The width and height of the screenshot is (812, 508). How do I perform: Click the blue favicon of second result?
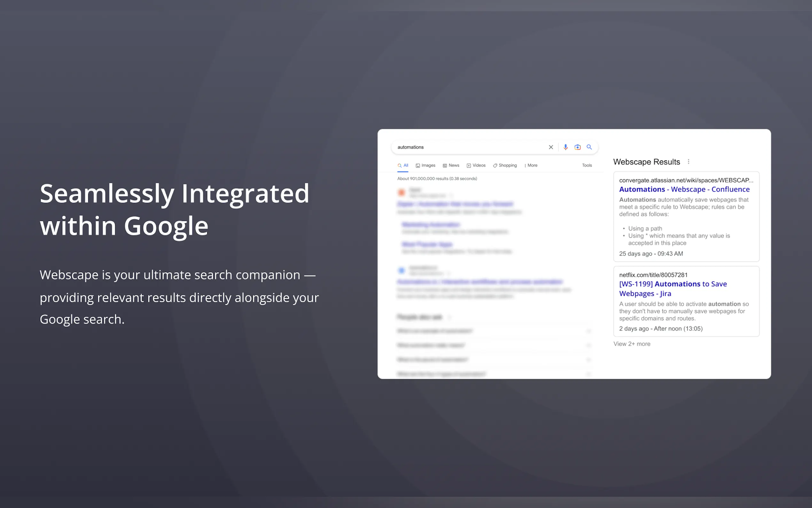[x=401, y=270]
